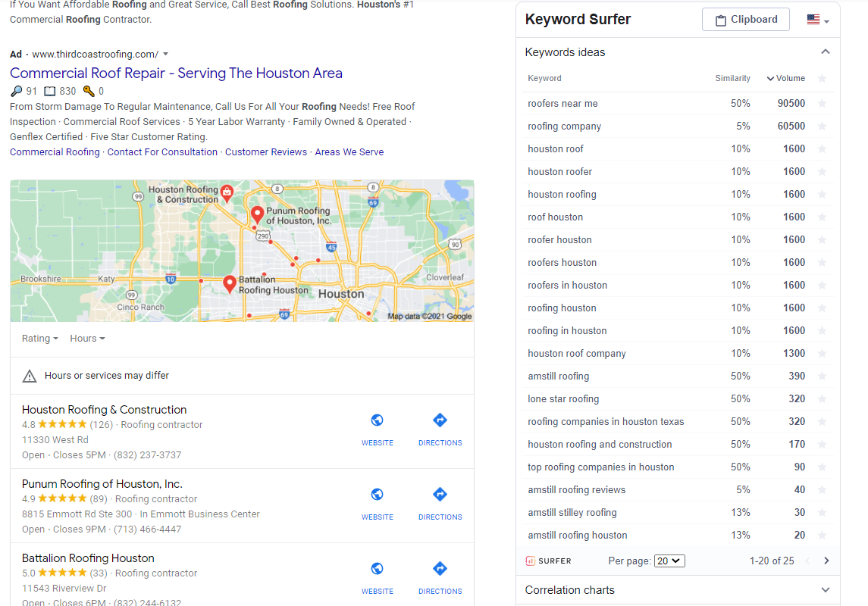Sort keywords by Similarity column
Viewport: 868px width, 606px height.
click(732, 79)
